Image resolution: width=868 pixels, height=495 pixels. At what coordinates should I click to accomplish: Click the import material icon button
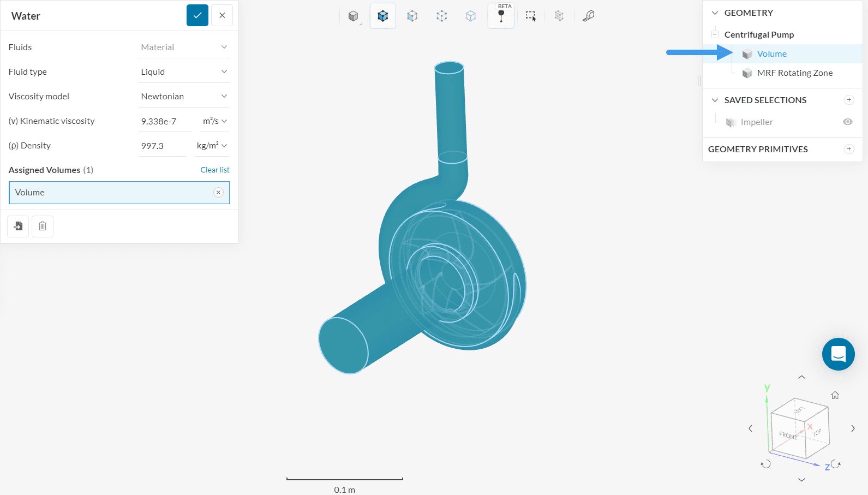(x=18, y=226)
